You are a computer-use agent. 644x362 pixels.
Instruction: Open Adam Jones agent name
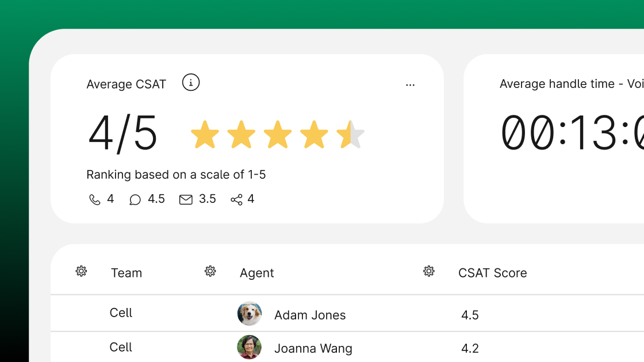(310, 315)
